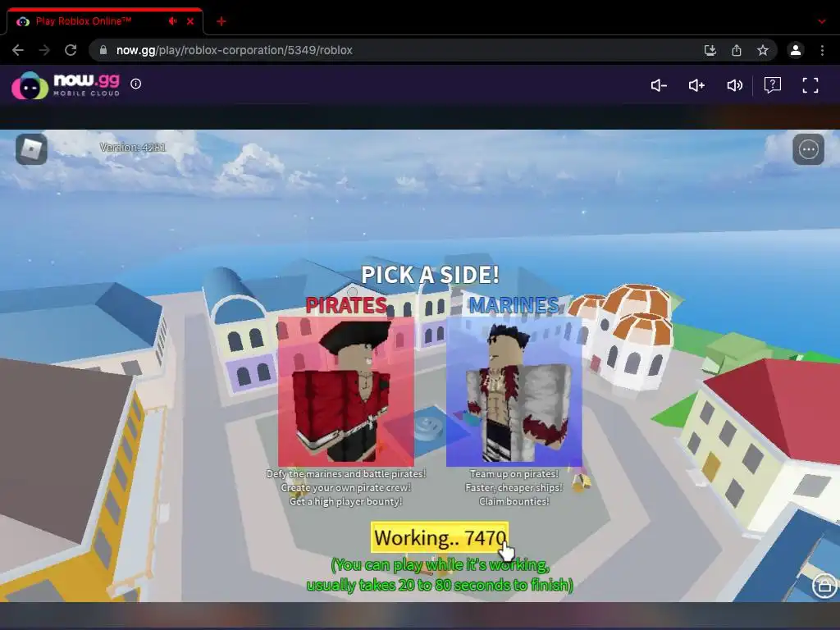Choose the Marines side character card
This screenshot has width=840, height=630.
click(x=514, y=391)
